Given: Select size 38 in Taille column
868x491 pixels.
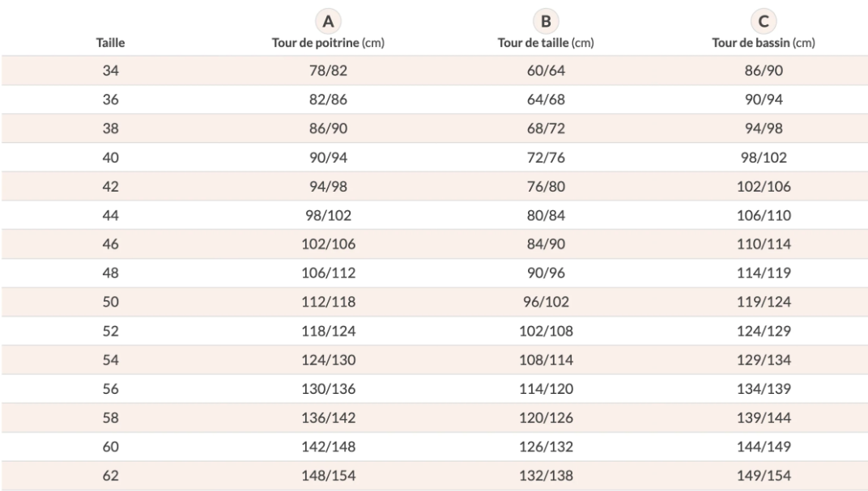Looking at the screenshot, I should coord(111,129).
